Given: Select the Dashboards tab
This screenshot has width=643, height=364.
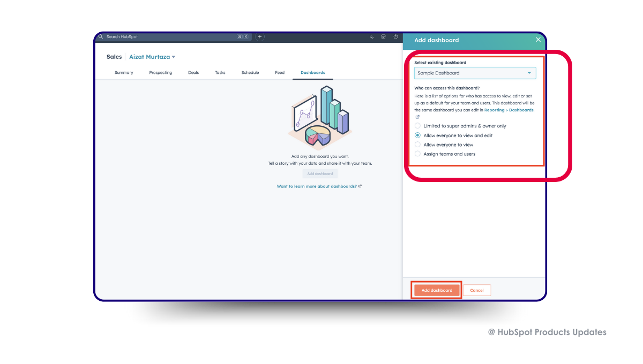Looking at the screenshot, I should pos(313,73).
